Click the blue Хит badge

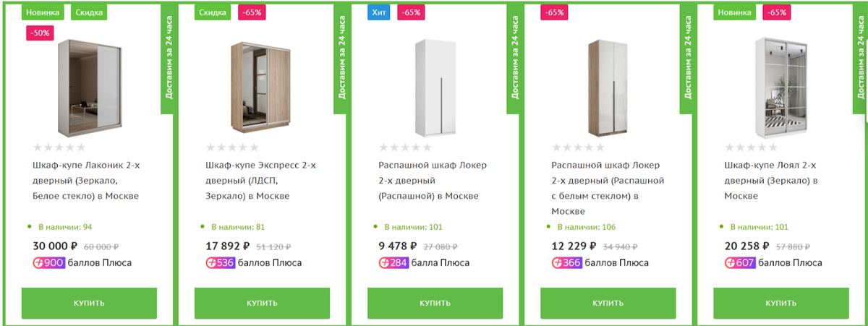tap(378, 12)
